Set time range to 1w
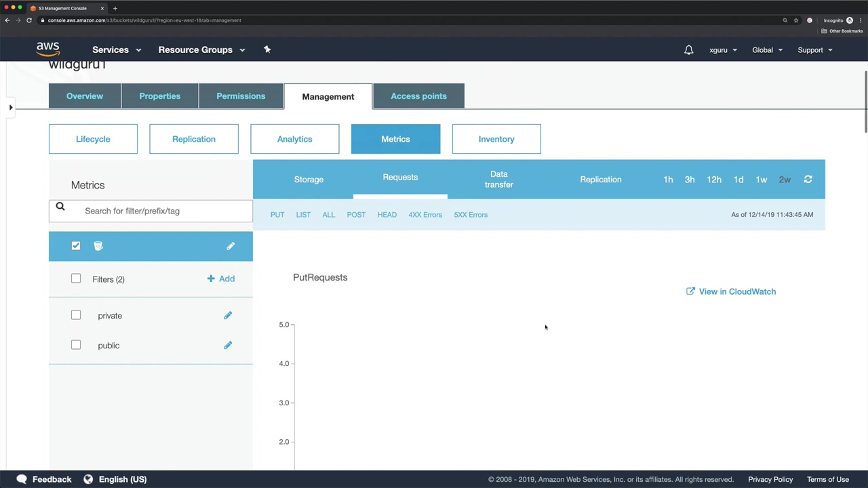 pos(762,180)
